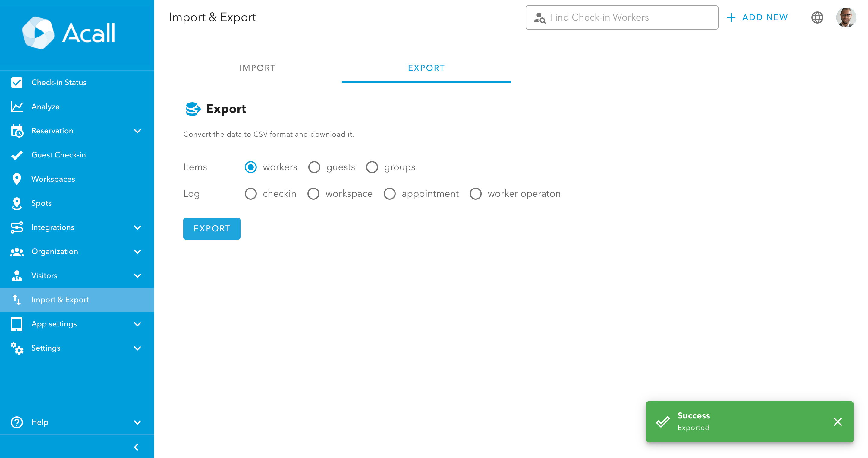Select the workspace log radio button
The image size is (868, 458).
pyautogui.click(x=313, y=194)
